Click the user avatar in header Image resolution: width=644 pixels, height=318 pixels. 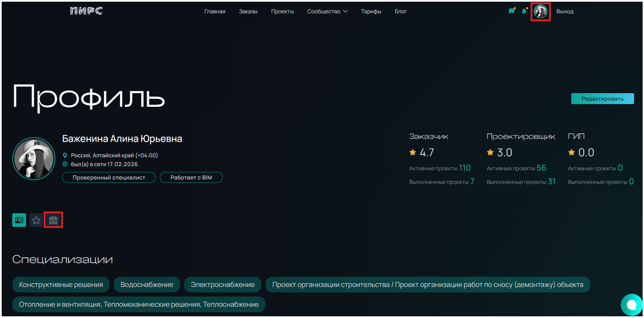tap(540, 12)
